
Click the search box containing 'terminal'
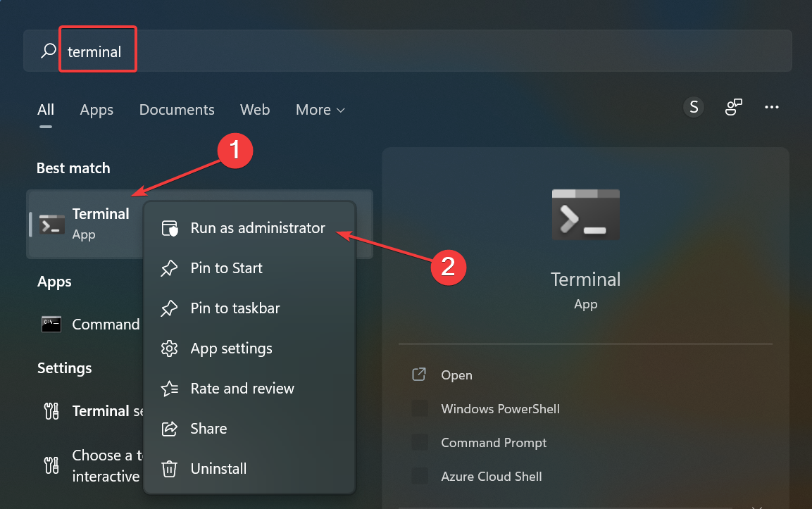[407, 51]
